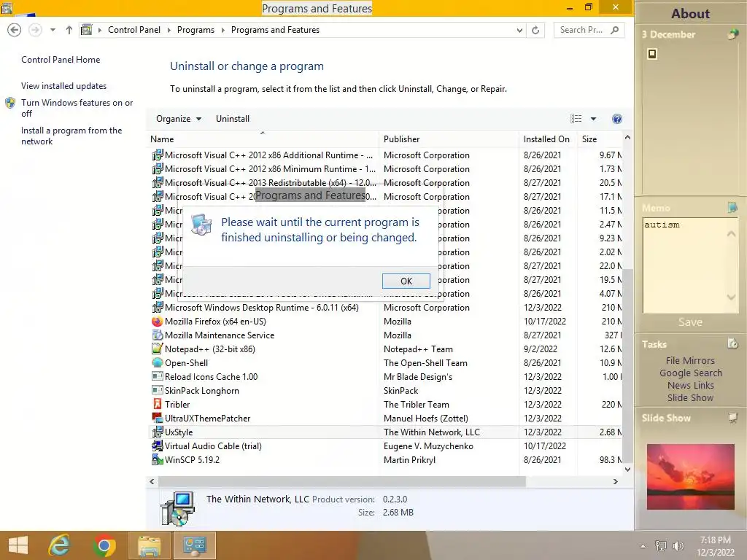747x560 pixels.
Task: Click the Control Panel address bar icon
Action: pos(87,29)
